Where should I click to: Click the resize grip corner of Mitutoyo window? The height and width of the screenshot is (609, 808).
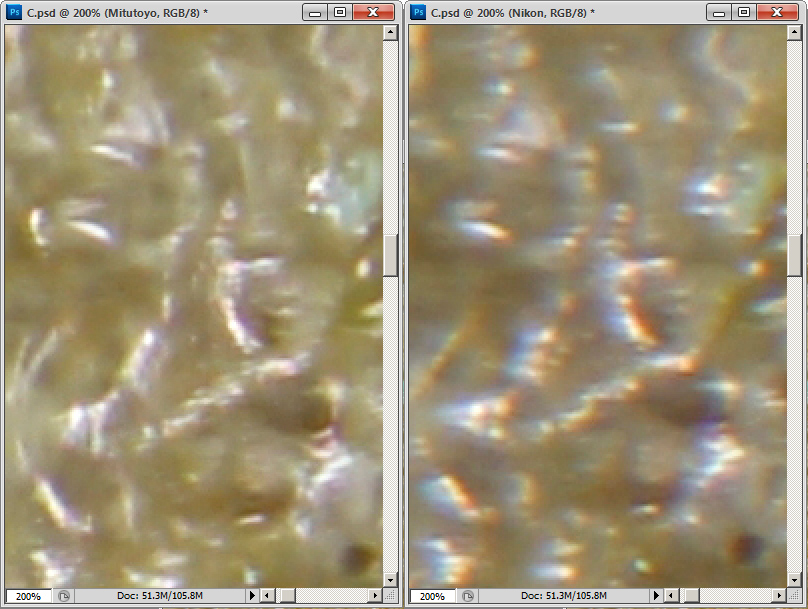point(390,596)
